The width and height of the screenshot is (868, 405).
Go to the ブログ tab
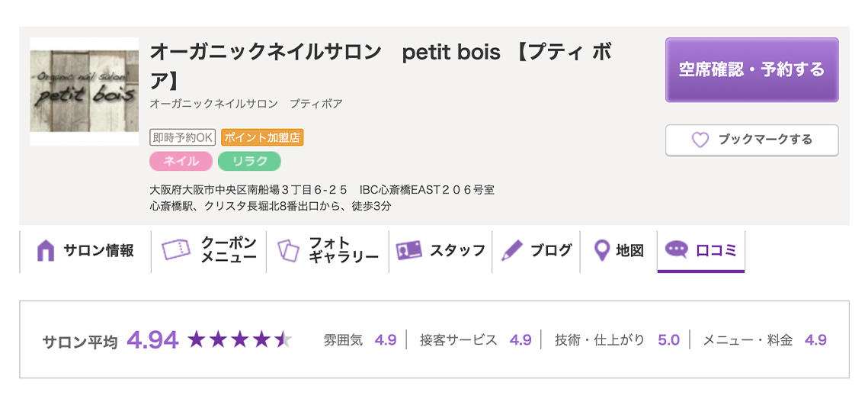(536, 252)
